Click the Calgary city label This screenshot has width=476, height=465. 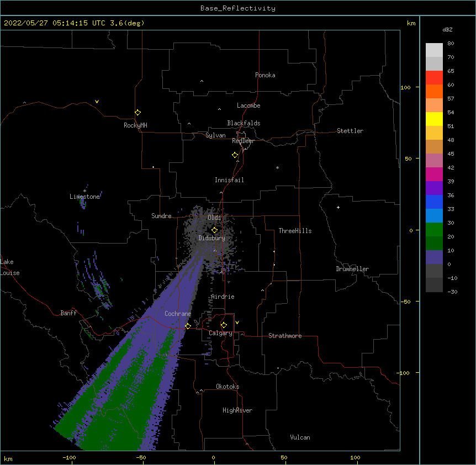coord(221,333)
